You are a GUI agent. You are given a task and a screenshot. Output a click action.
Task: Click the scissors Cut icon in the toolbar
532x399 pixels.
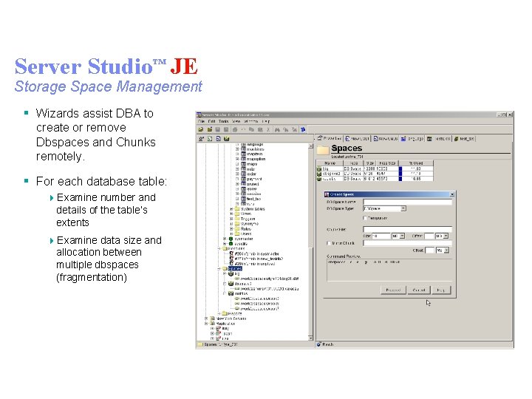268,129
